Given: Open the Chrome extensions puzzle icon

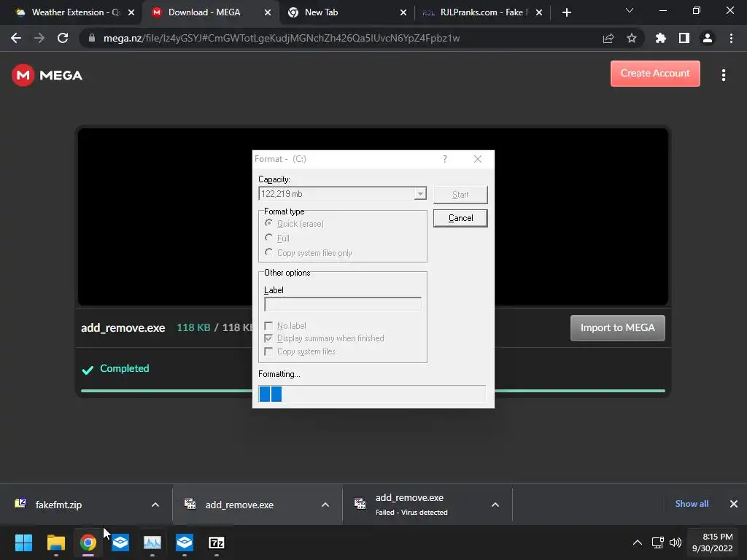Looking at the screenshot, I should [x=661, y=38].
